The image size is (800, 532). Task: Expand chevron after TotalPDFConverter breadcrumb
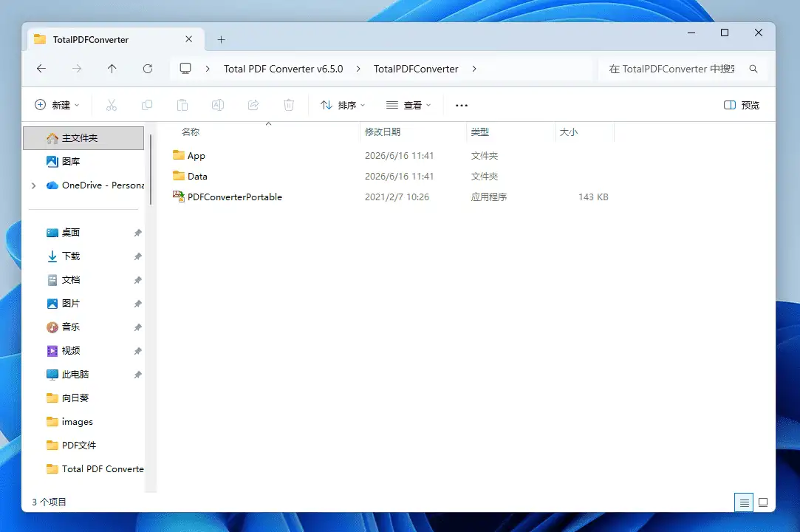coord(474,69)
